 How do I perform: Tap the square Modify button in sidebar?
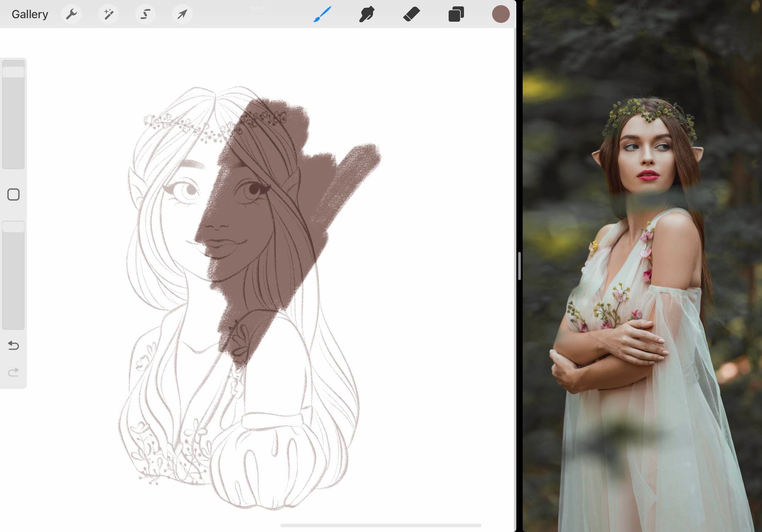coord(13,195)
